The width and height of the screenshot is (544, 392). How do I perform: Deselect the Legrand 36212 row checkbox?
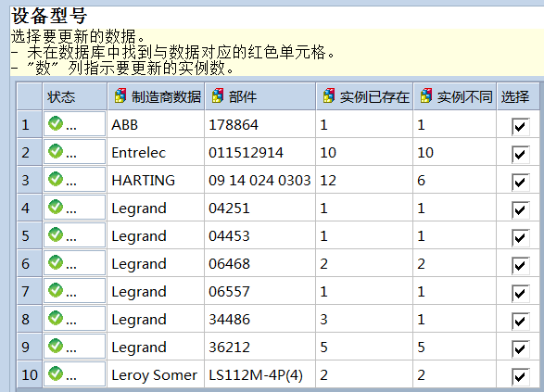(521, 348)
